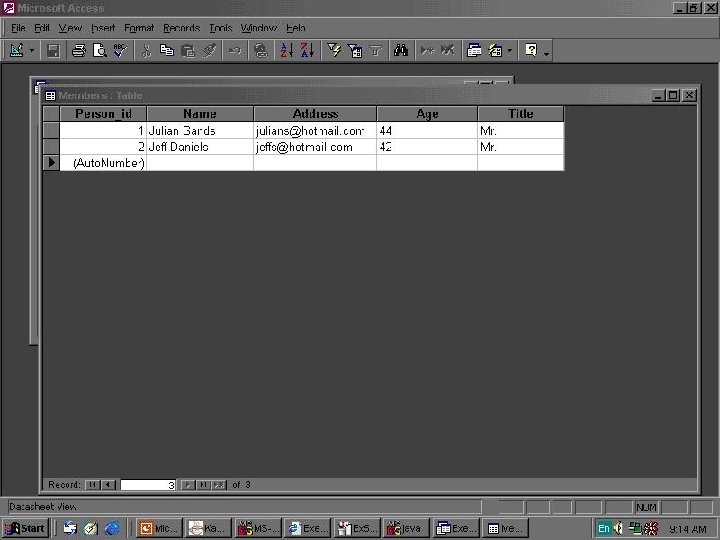Click the Copy icon in toolbar
Image resolution: width=720 pixels, height=540 pixels.
click(167, 50)
